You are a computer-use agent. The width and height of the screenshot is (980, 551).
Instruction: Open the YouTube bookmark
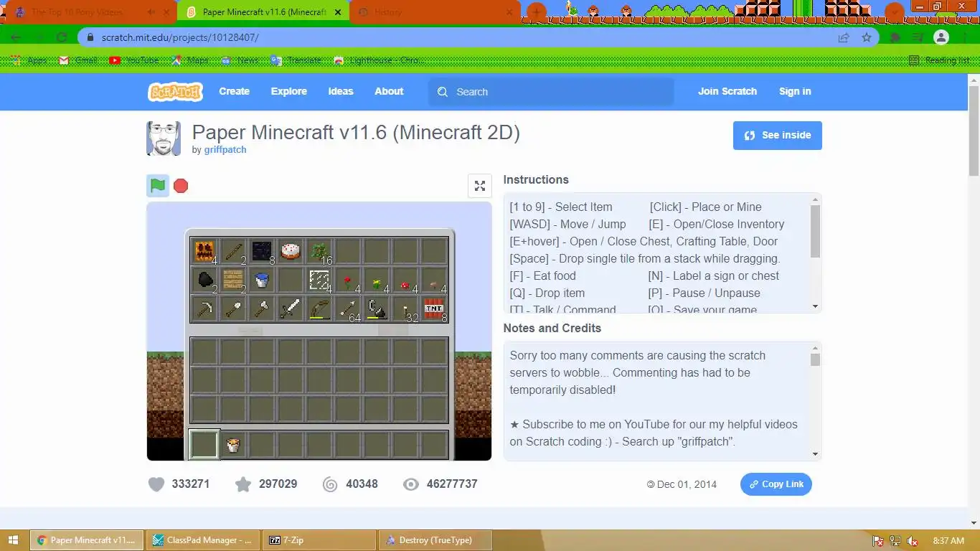tap(135, 60)
